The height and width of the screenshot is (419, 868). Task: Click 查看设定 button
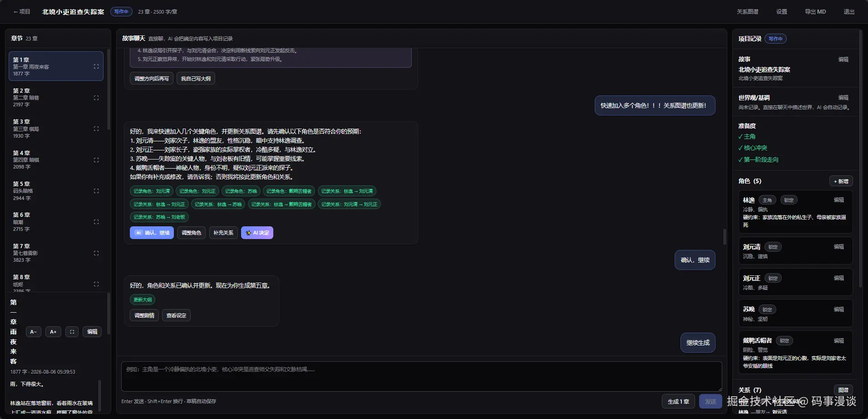coord(176,315)
